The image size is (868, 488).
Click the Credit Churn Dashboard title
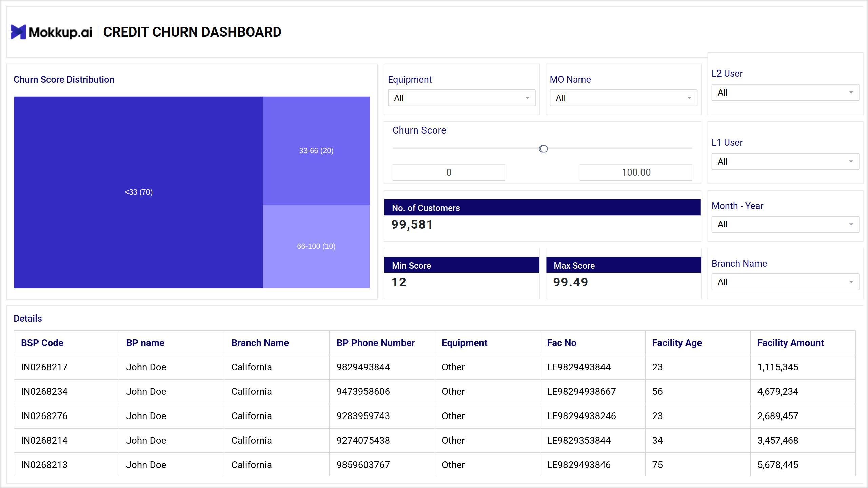coord(192,32)
